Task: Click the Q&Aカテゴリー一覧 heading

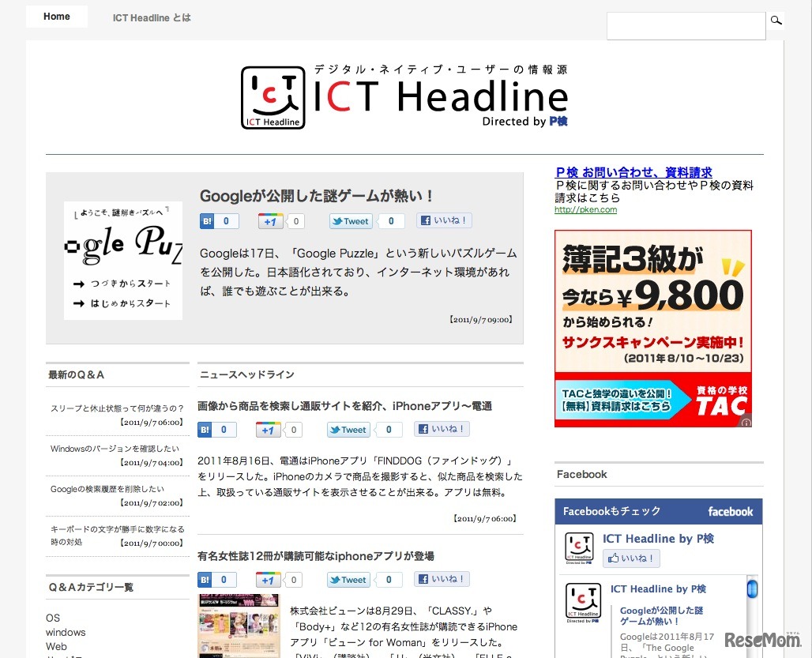Action: click(x=91, y=587)
